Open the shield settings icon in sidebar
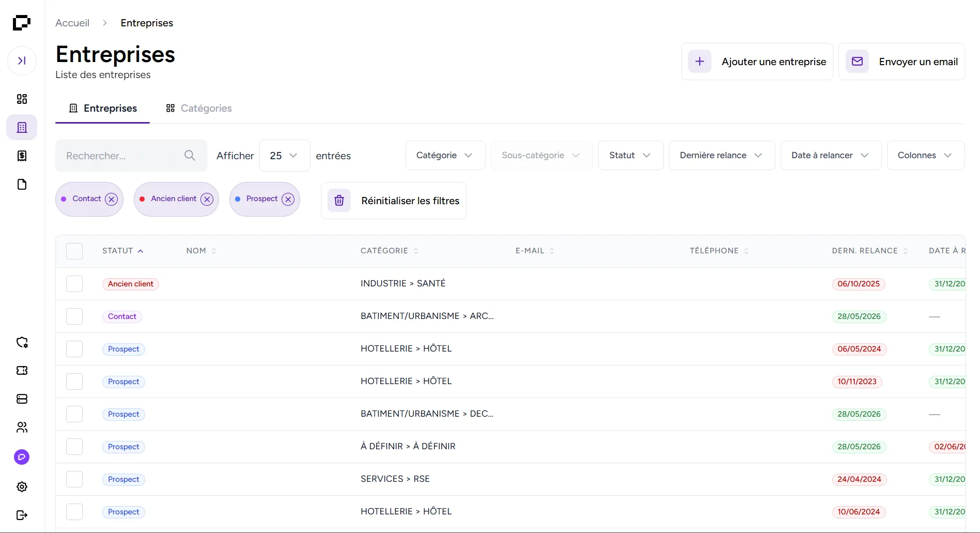980x533 pixels. tap(22, 342)
